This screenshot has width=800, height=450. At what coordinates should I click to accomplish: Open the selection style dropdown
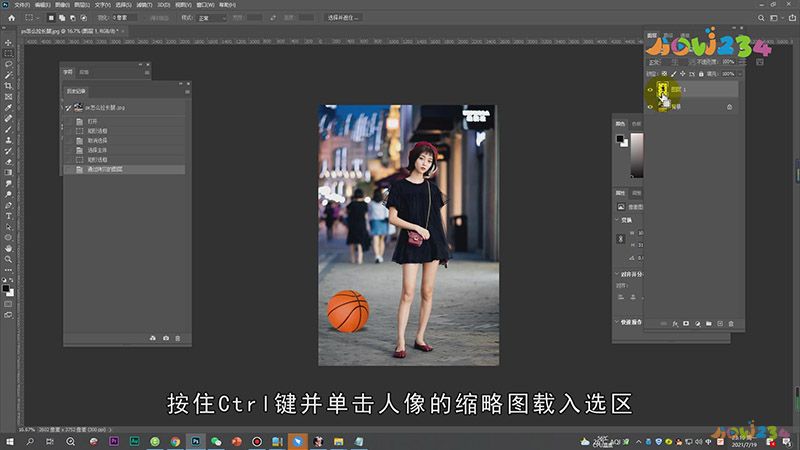(211, 18)
